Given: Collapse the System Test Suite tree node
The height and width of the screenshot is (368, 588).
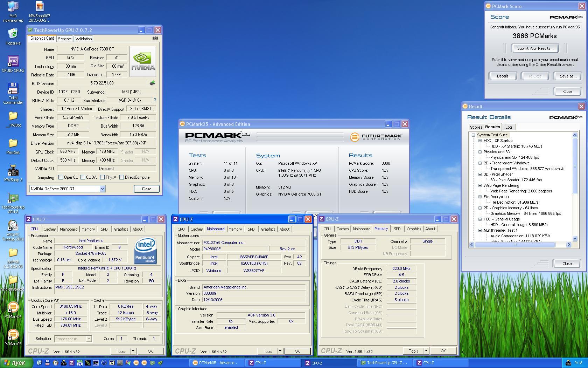Looking at the screenshot, I should pos(473,135).
